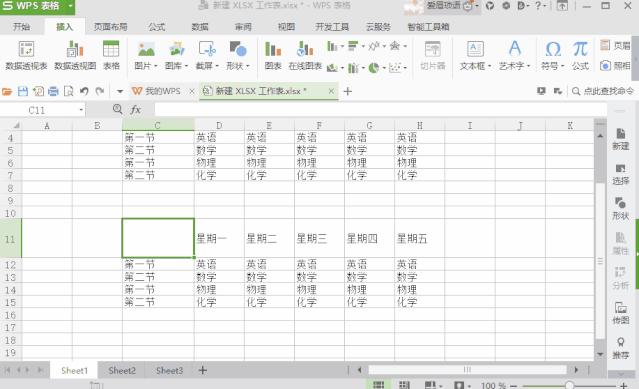Click the fx insert function icon
The height and width of the screenshot is (389, 639).
[x=136, y=110]
